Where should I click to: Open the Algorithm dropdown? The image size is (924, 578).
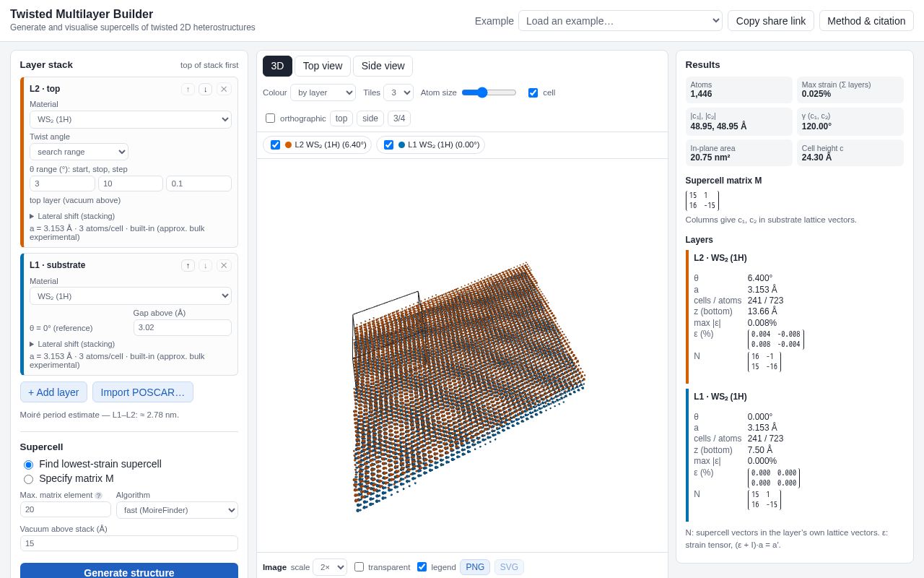click(177, 510)
